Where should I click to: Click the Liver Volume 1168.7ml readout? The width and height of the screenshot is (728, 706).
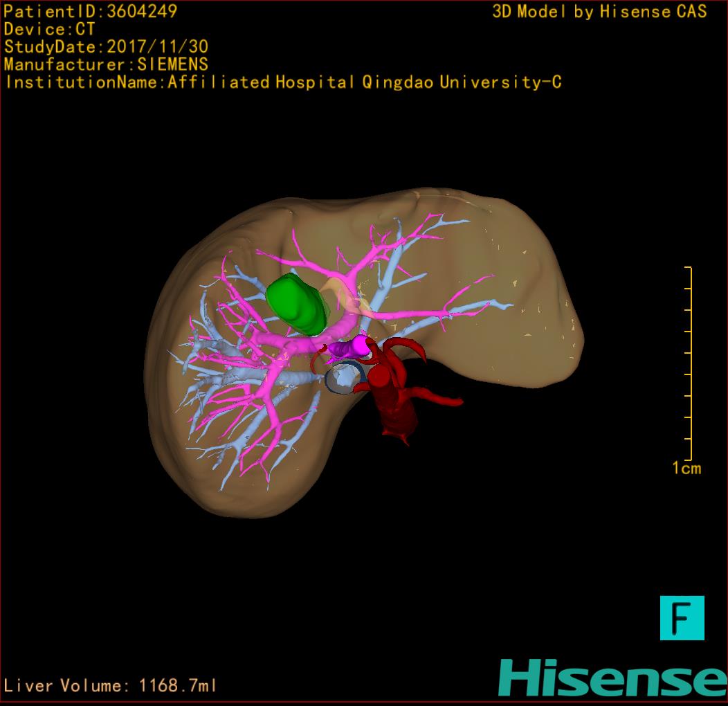pyautogui.click(x=111, y=686)
